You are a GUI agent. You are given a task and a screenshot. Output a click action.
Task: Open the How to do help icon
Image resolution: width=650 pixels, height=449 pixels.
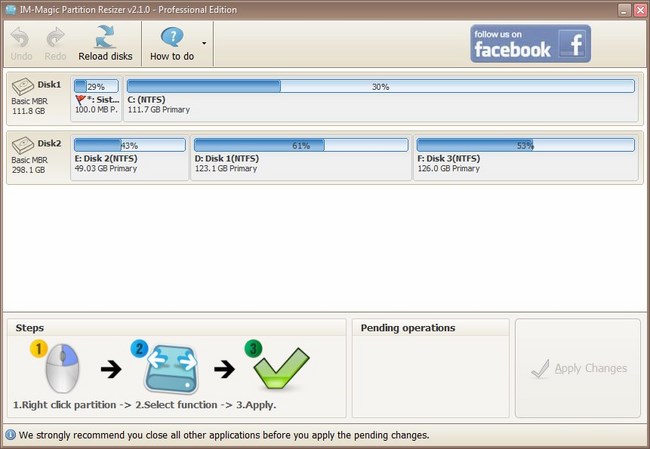point(171,38)
